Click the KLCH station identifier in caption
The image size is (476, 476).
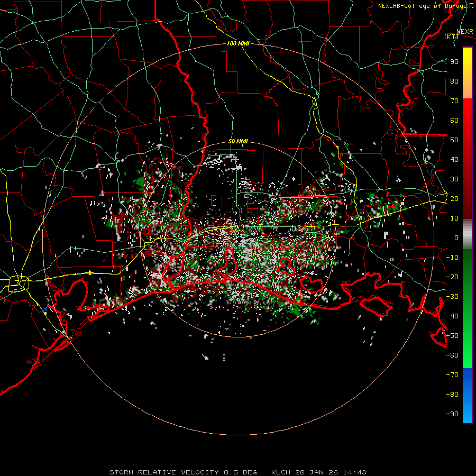(x=281, y=472)
